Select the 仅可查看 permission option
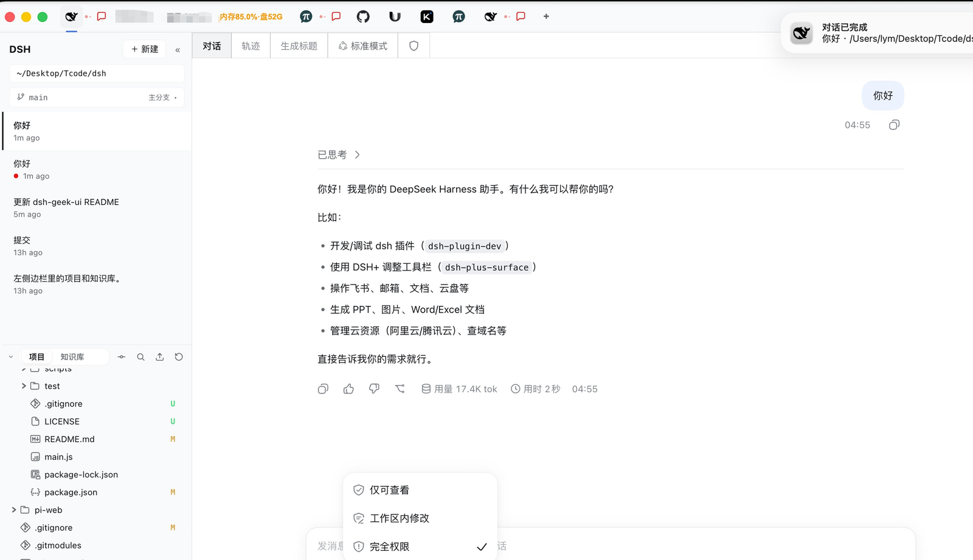The width and height of the screenshot is (973, 560). click(420, 489)
